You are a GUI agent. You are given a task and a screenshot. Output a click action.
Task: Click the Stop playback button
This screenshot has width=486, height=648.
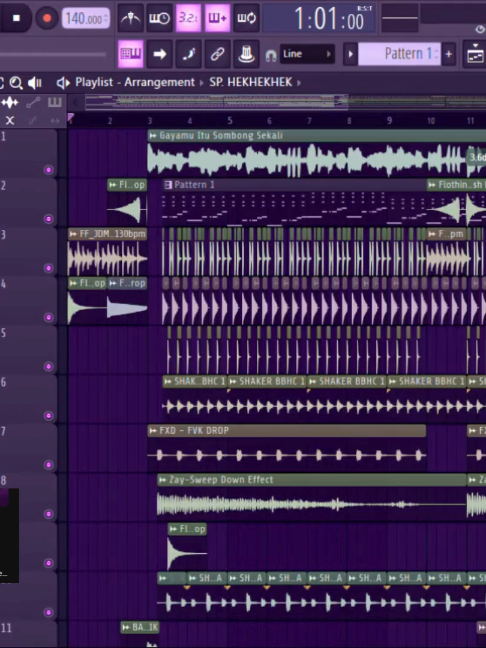click(16, 18)
